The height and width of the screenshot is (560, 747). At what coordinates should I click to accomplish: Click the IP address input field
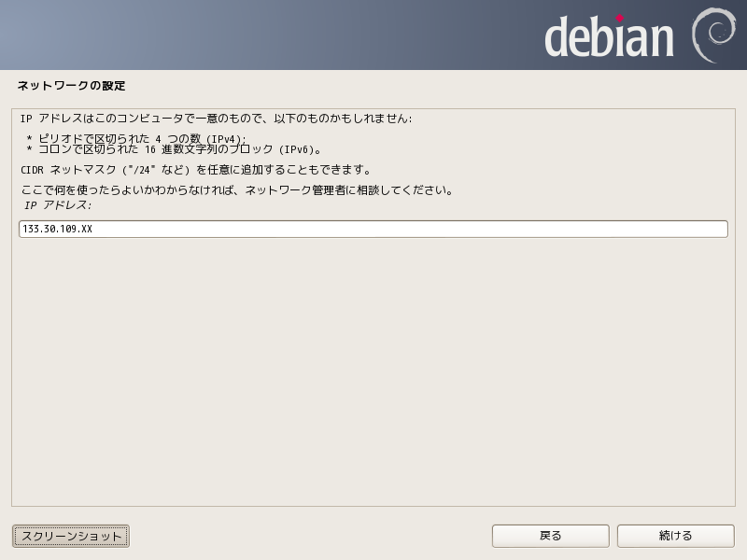tap(373, 230)
